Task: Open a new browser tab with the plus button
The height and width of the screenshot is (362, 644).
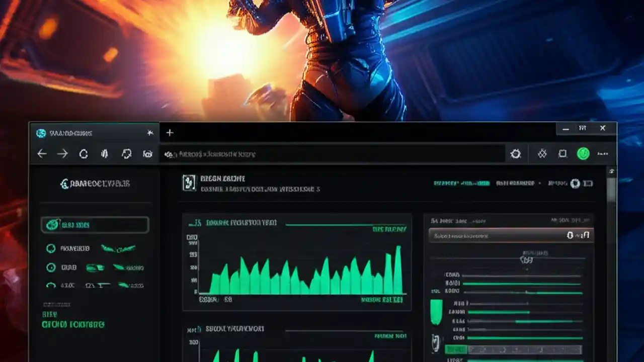Action: (170, 133)
